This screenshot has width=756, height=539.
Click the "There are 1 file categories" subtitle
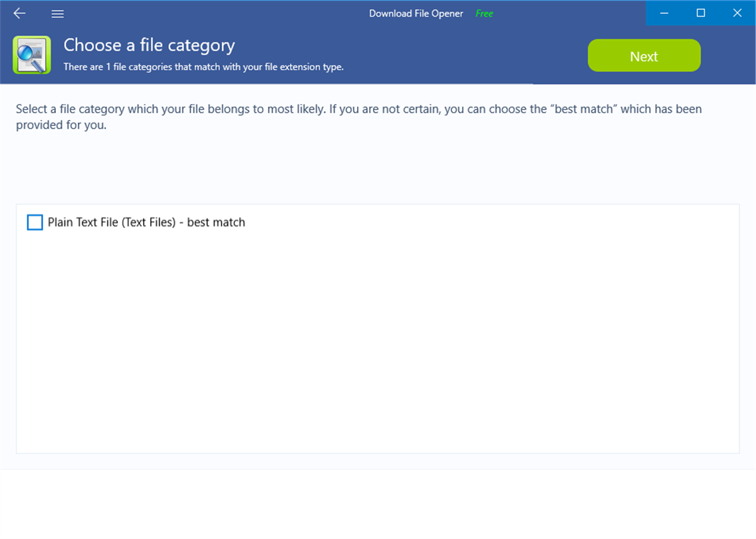coord(203,67)
